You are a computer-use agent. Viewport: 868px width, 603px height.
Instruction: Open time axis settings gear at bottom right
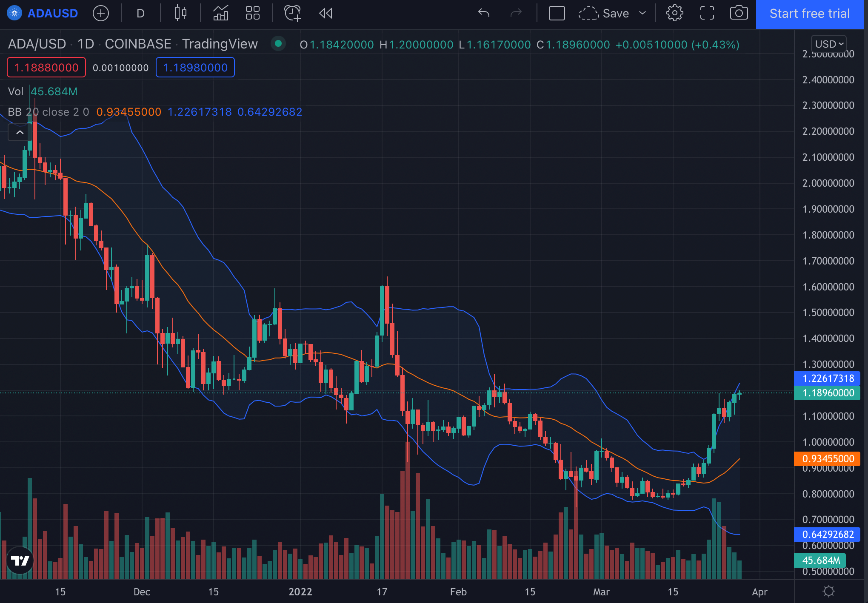(x=829, y=591)
